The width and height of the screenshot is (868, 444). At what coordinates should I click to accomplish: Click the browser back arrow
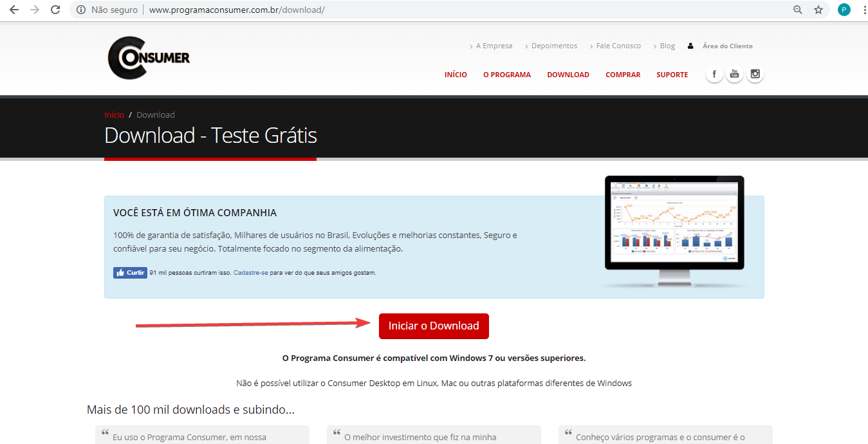14,10
